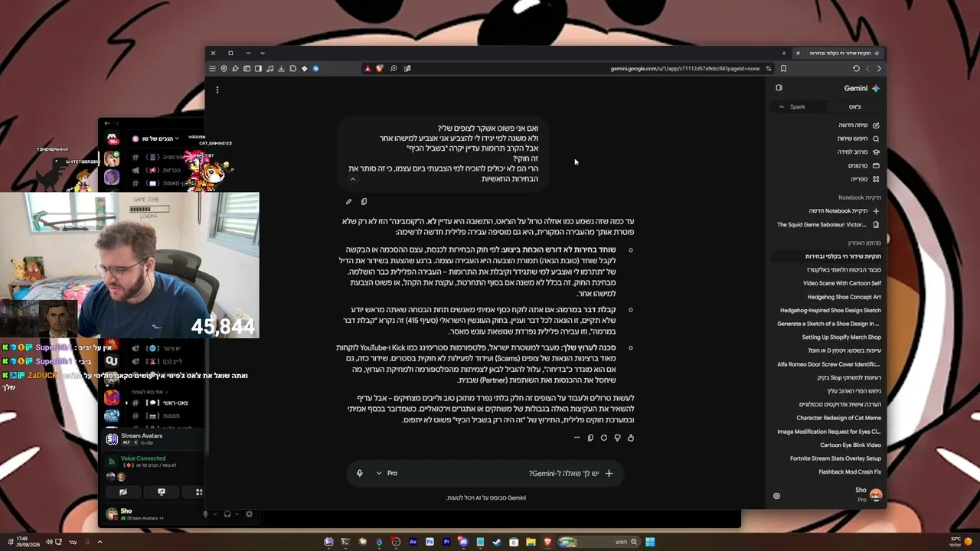Open the videos (סרטונים) section
Screen dimensions: 980x551
point(864,165)
